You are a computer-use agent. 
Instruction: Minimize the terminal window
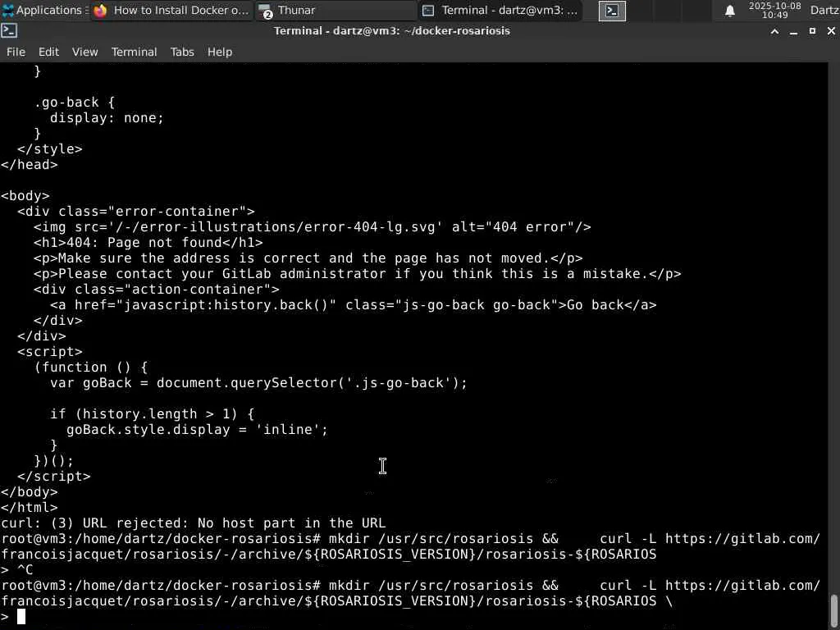pyautogui.click(x=793, y=32)
